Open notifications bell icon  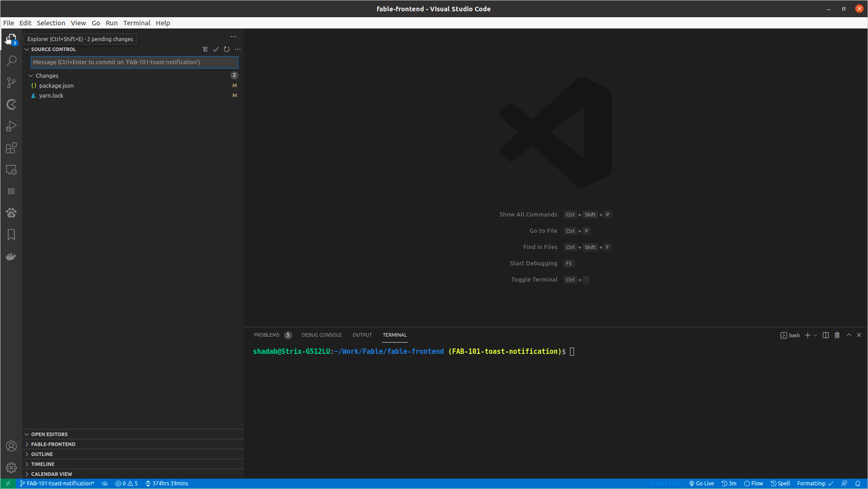coord(858,484)
